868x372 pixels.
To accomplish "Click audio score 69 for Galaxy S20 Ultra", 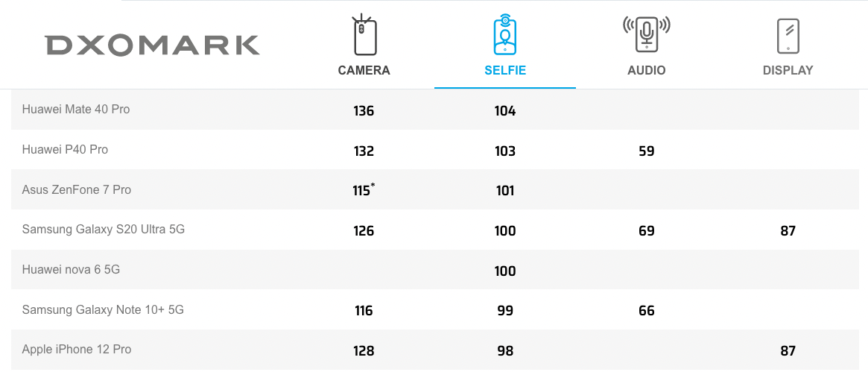I will 647,231.
